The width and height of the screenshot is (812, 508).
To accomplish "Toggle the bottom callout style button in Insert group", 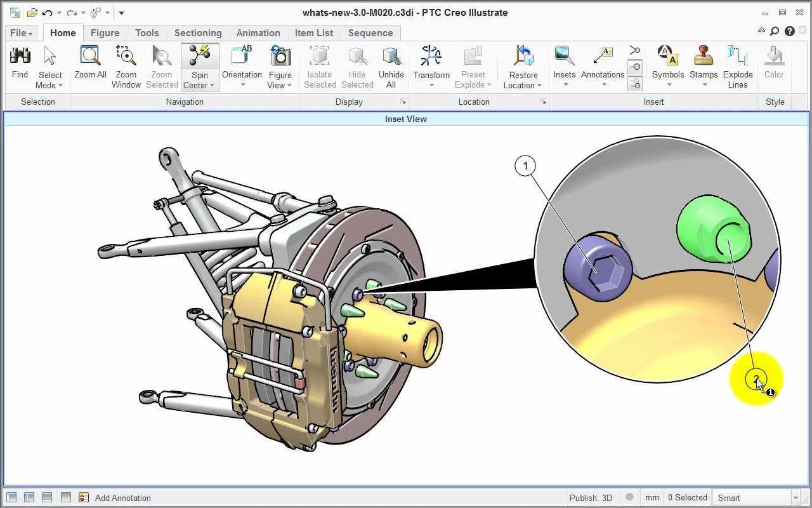I will point(634,83).
